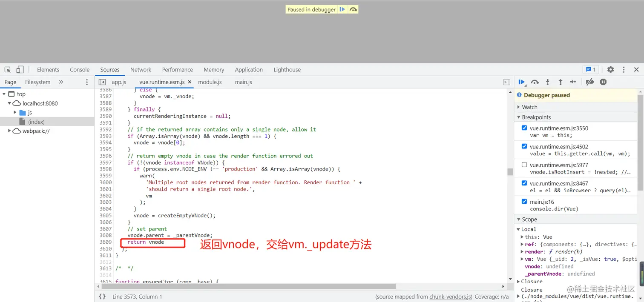
Task: Disable breakpoint vue.runtime.esm.js:3550
Action: pos(524,128)
